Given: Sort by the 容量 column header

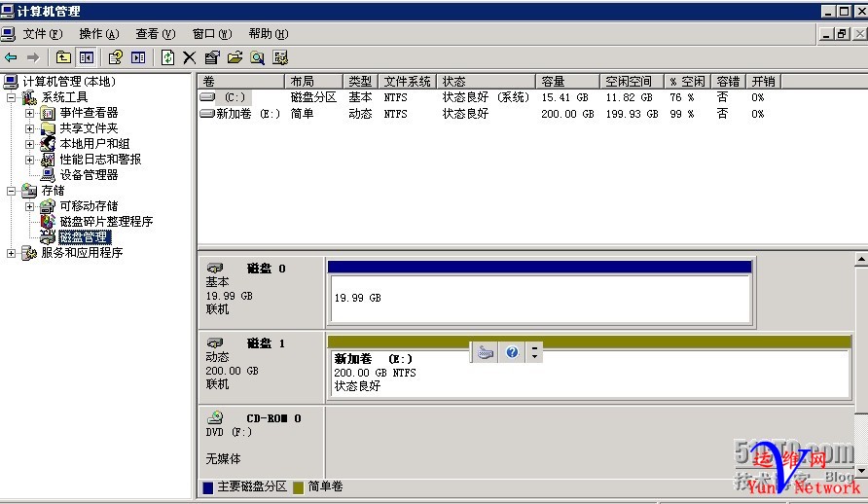Looking at the screenshot, I should [568, 82].
